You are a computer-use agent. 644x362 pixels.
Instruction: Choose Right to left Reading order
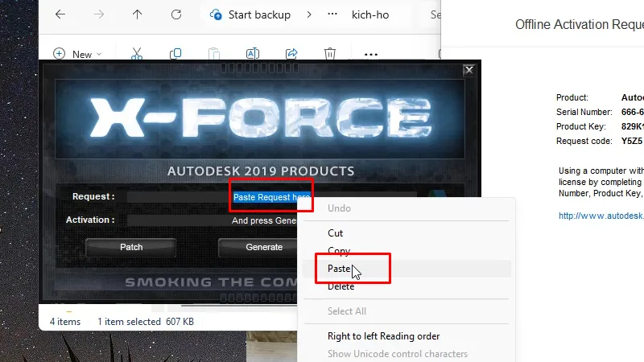point(383,336)
